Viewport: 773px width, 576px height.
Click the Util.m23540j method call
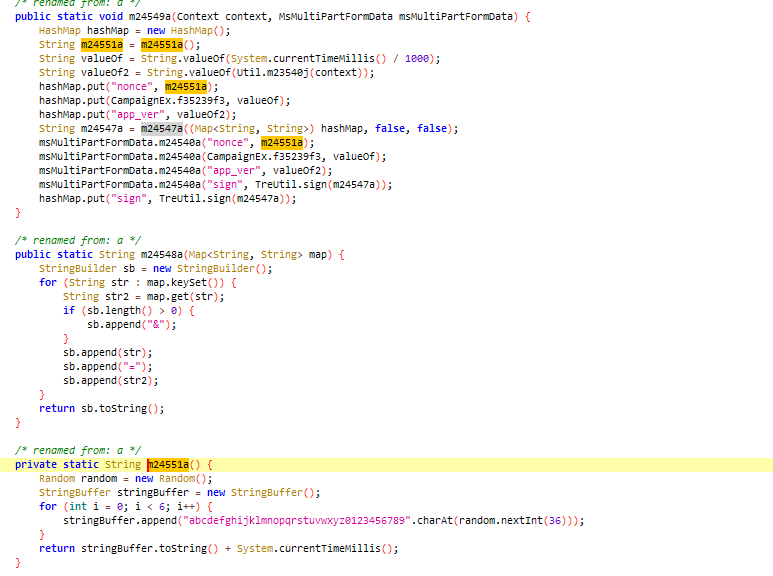point(272,72)
